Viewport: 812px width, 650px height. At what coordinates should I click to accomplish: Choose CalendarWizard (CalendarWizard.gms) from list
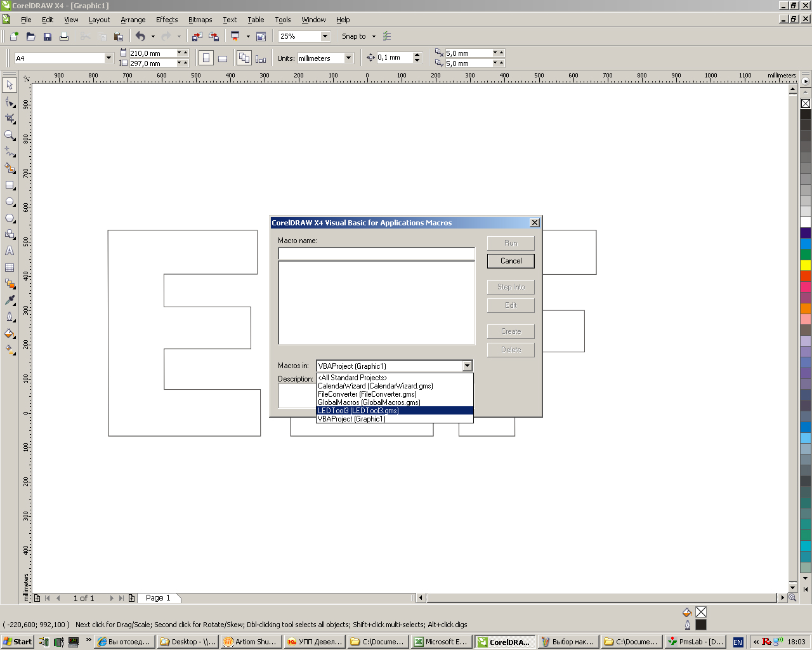click(x=395, y=386)
